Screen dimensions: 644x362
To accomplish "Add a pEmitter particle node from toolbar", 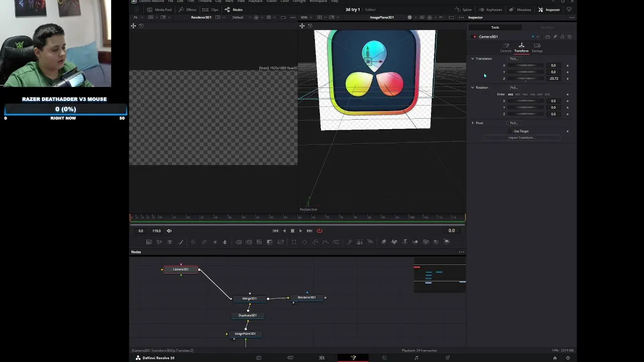I will point(349,242).
